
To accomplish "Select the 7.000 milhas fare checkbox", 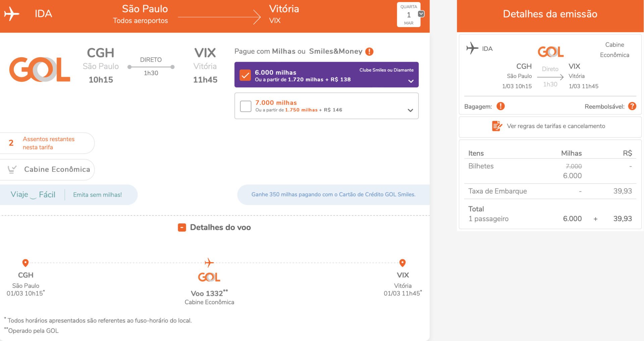I will click(x=246, y=106).
